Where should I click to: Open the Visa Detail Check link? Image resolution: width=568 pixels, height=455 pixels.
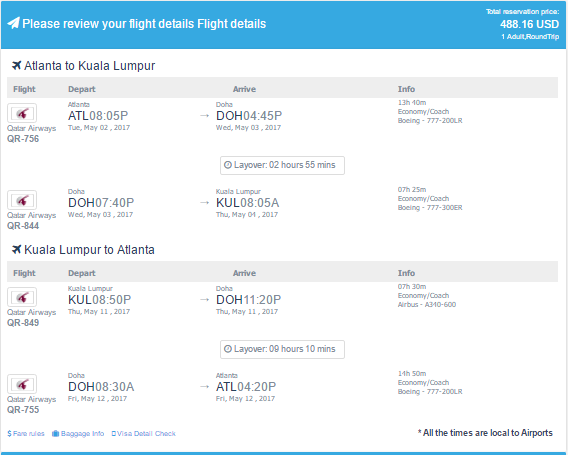[143, 434]
